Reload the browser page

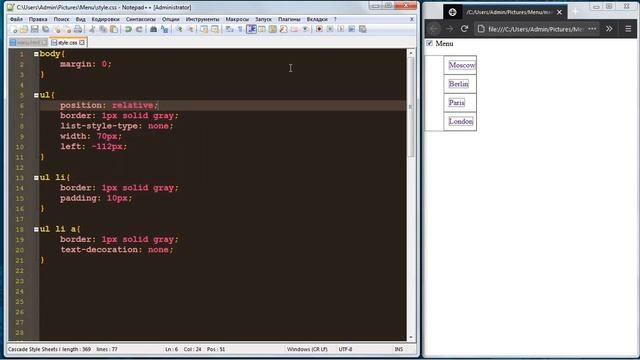click(464, 29)
